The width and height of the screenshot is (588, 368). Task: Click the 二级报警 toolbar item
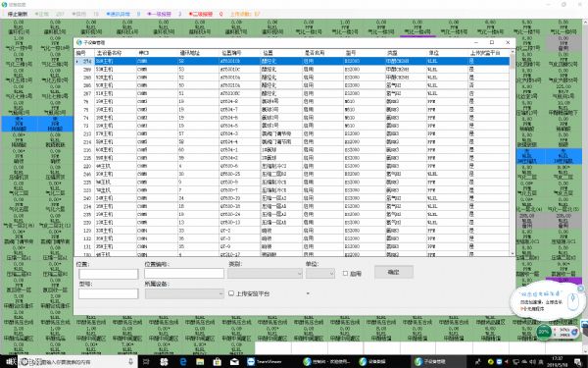coord(201,14)
